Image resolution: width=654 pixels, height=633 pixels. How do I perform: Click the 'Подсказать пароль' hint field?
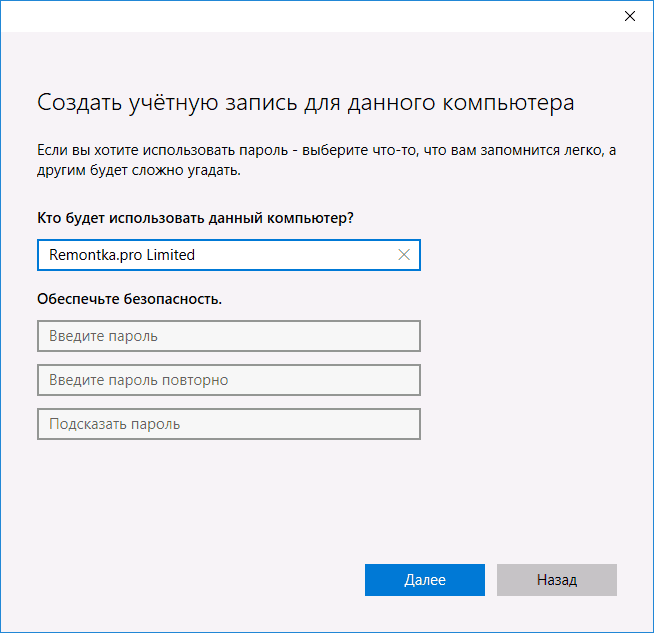click(x=229, y=424)
